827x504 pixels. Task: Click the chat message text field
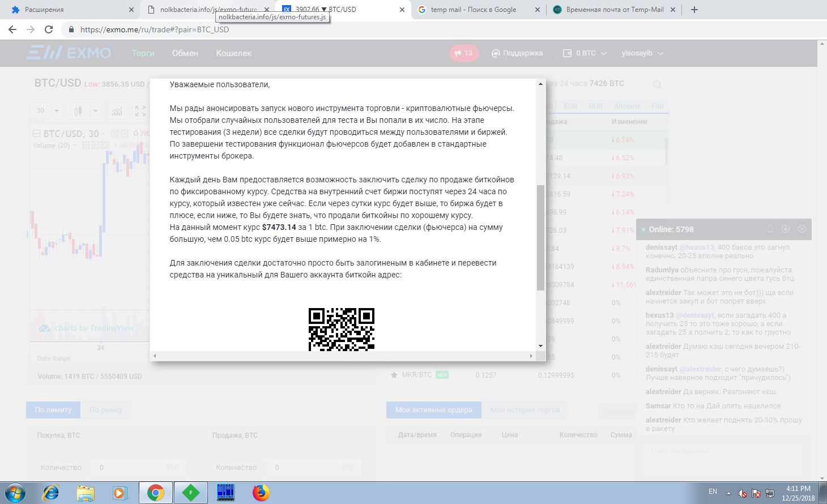(x=723, y=452)
